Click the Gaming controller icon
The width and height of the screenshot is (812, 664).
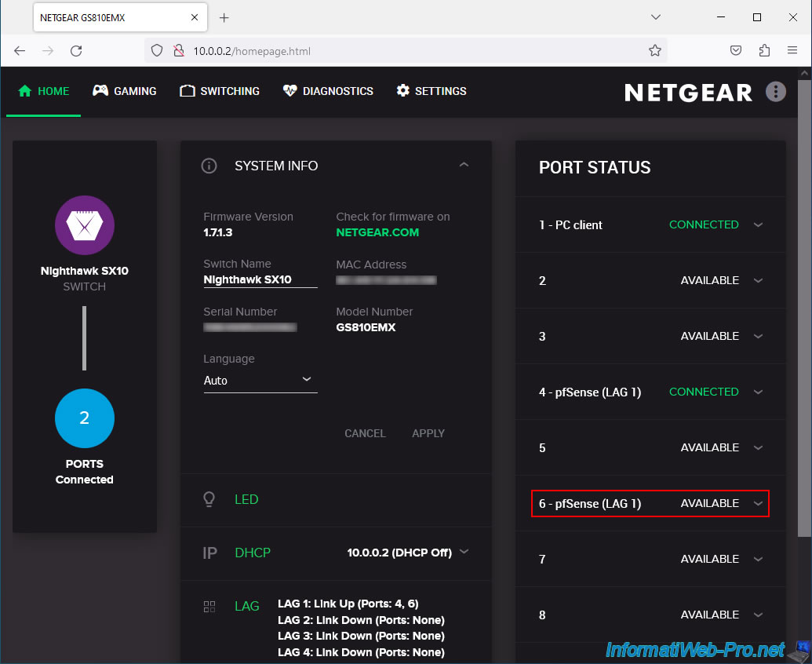click(x=100, y=90)
